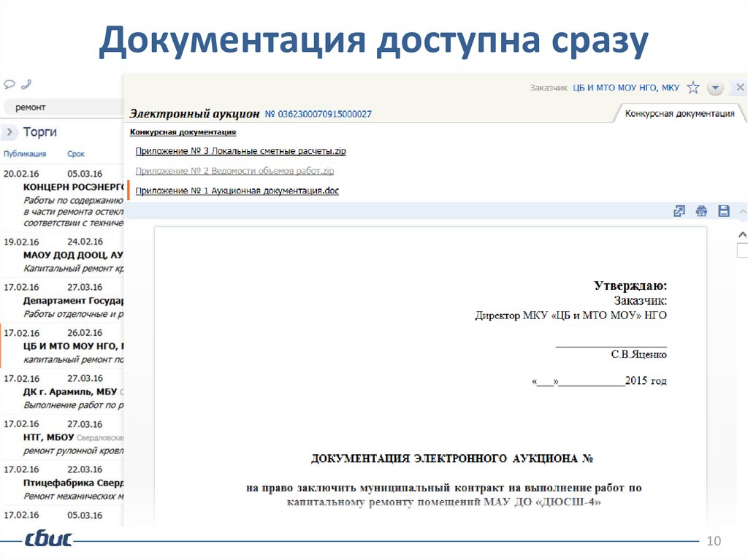Open customer link ЦБ И МТО МОУ НГО, МКУ

coord(625,88)
